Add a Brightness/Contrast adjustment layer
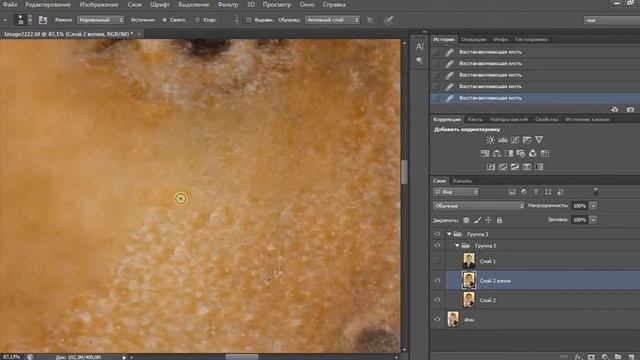Screen dimensions: 640x360 tap(490, 140)
